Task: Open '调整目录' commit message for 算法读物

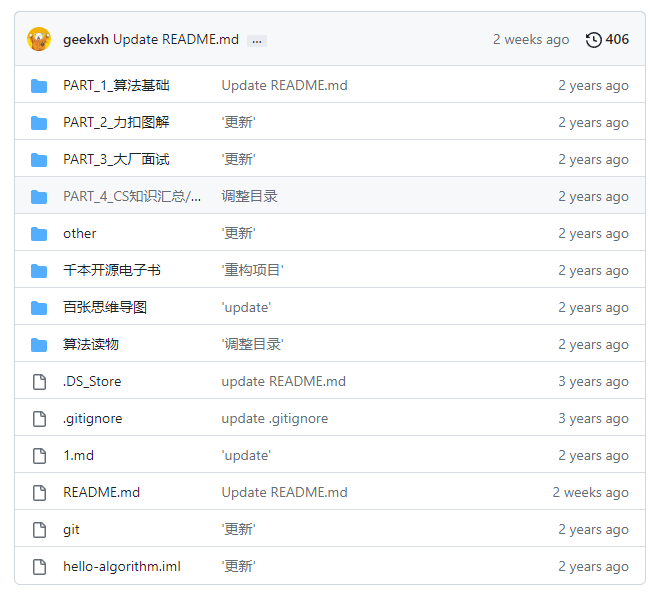Action: pyautogui.click(x=252, y=345)
